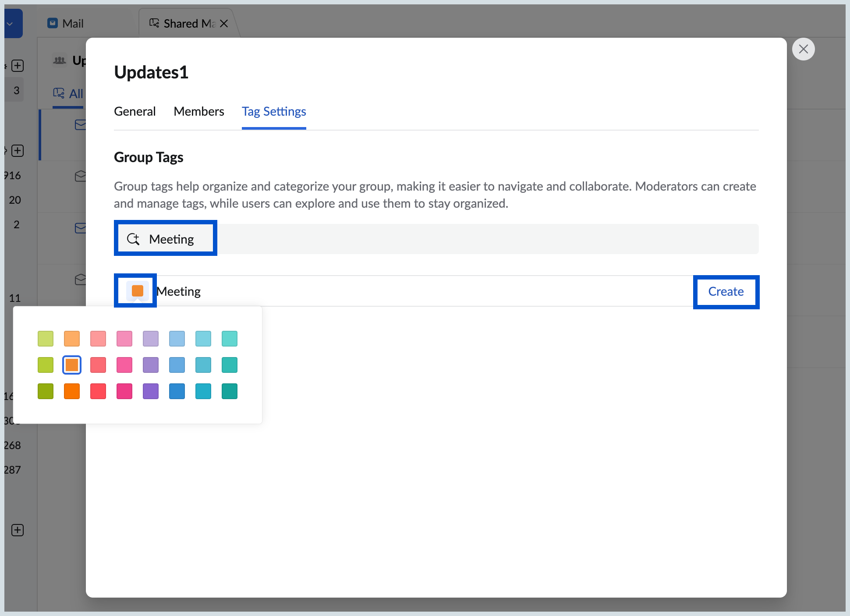The height and width of the screenshot is (616, 850).
Task: Pick the light lime green swatch in top row
Action: point(46,339)
